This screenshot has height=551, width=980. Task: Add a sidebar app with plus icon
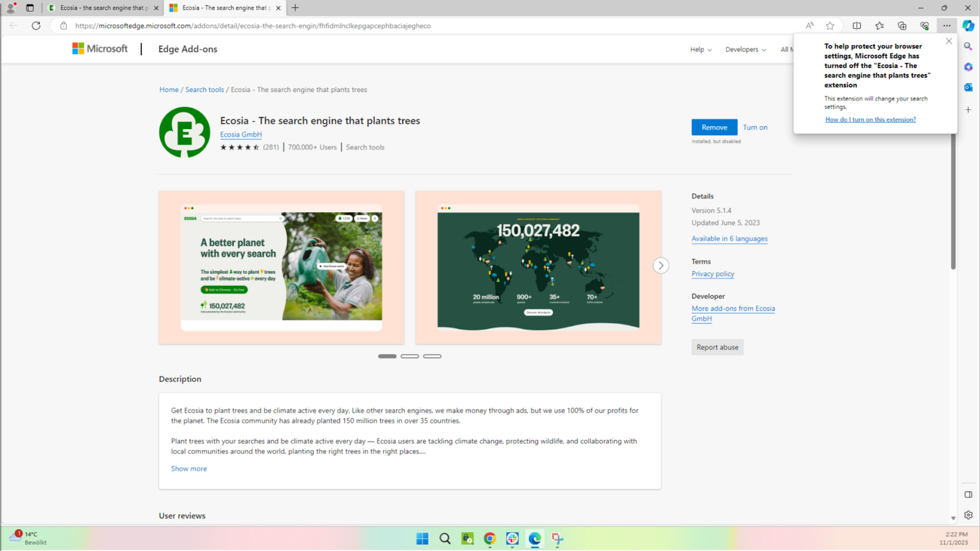(968, 110)
